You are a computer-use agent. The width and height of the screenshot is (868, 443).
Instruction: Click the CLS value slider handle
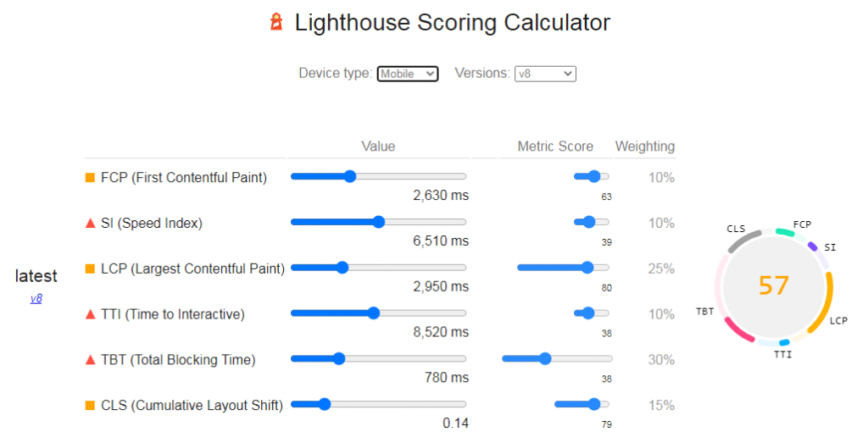pyautogui.click(x=325, y=404)
